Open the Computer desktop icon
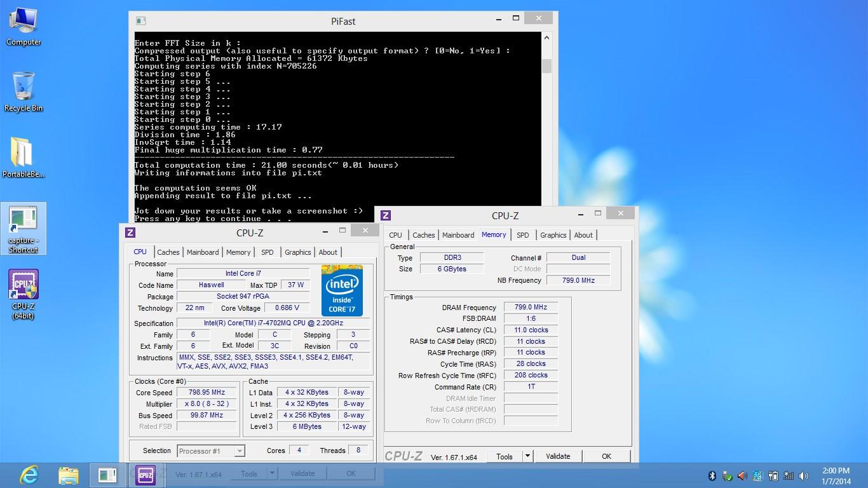This screenshot has height=488, width=868. click(24, 27)
